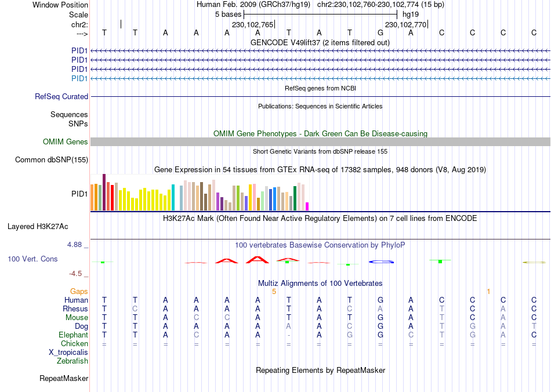Click the OMIM Genes side label
The image size is (551, 392).
click(66, 141)
